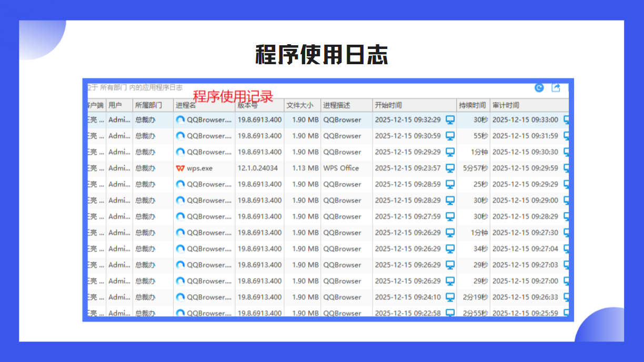The height and width of the screenshot is (362, 644).
Task: Sort by the 开始时间 column header
Action: click(x=415, y=105)
